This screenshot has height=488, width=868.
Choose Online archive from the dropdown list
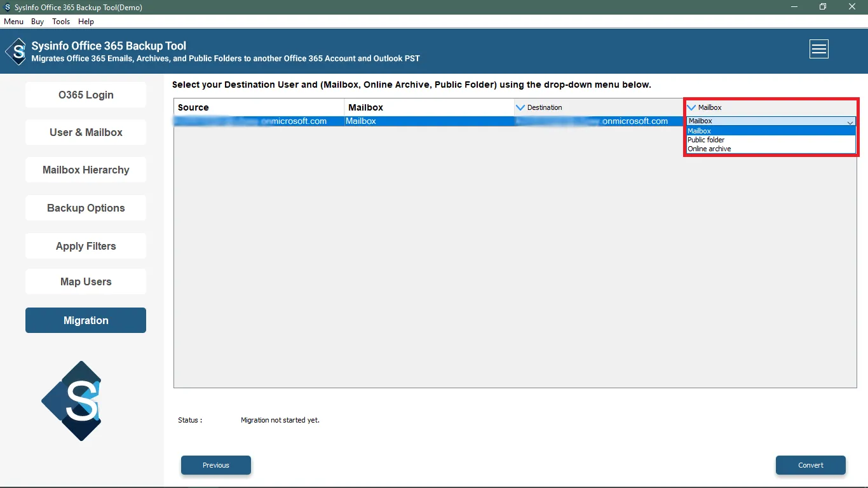coord(771,149)
